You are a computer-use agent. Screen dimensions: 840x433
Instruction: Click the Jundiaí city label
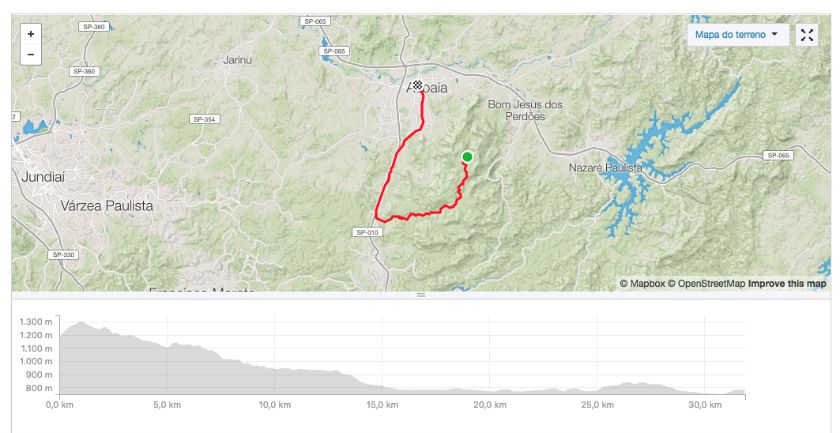pyautogui.click(x=43, y=176)
